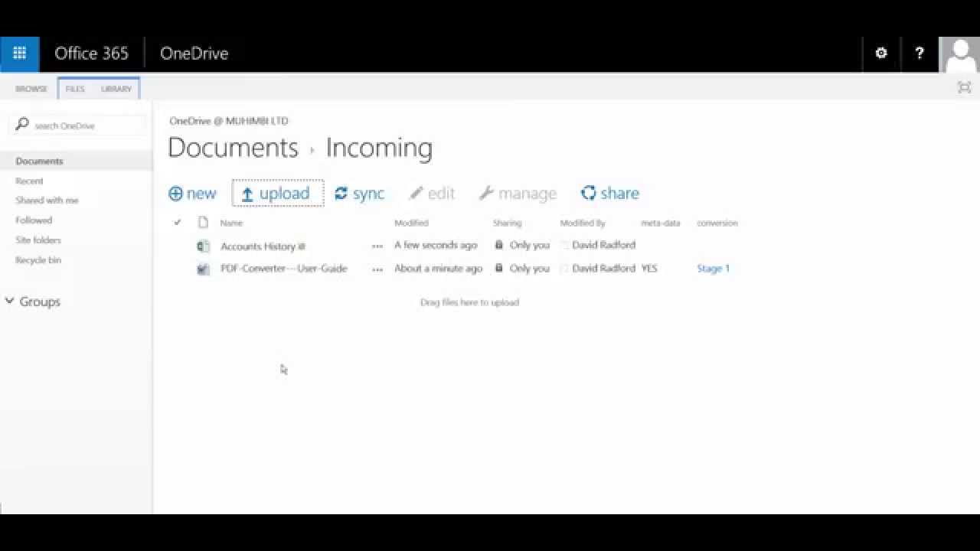Open the Recycle bin
Viewport: 980px width, 551px height.
38,260
